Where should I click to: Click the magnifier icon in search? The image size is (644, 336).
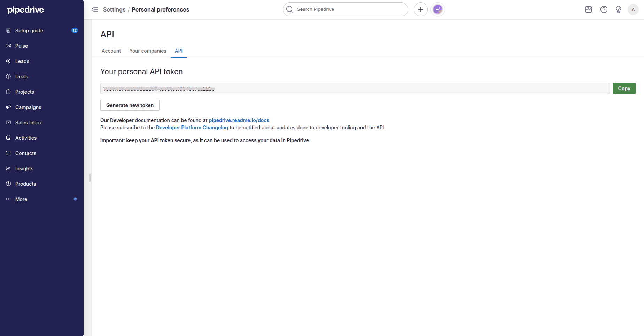[290, 9]
